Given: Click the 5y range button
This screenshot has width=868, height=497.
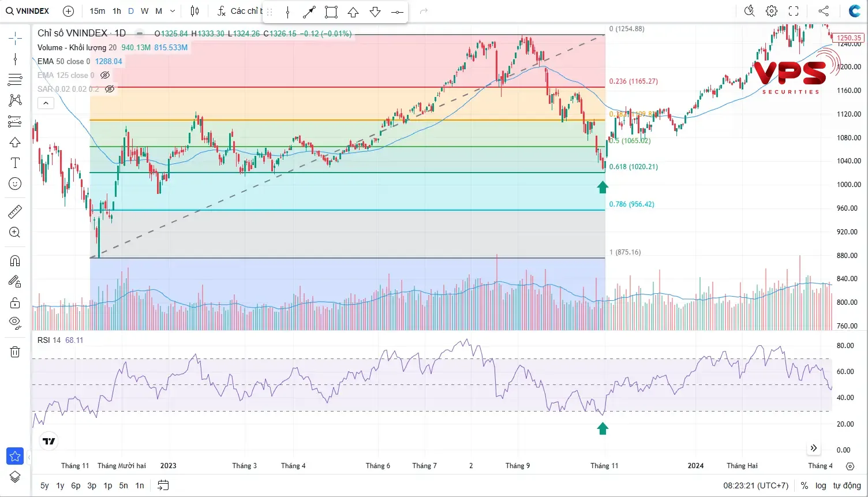Looking at the screenshot, I should pyautogui.click(x=44, y=485).
